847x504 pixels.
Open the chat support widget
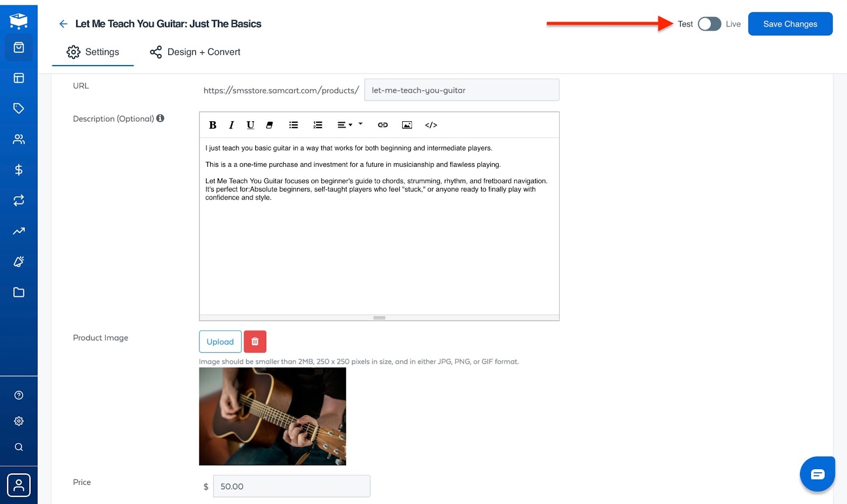pyautogui.click(x=817, y=474)
